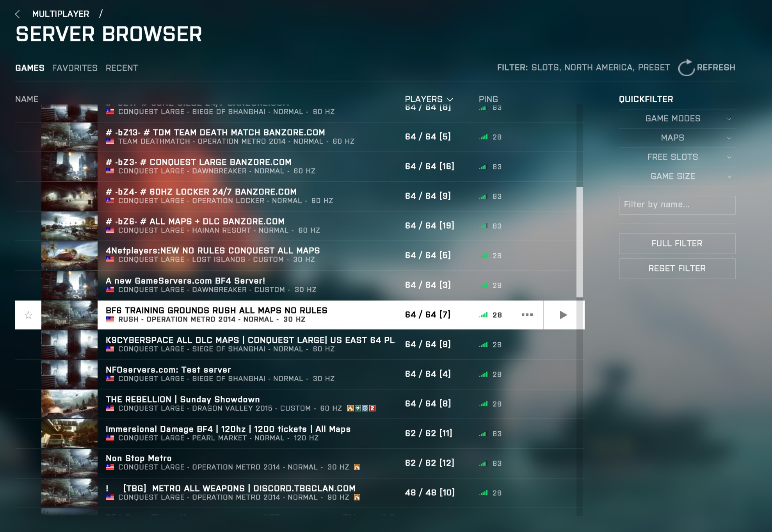Switch to the Recent tab

coord(122,68)
